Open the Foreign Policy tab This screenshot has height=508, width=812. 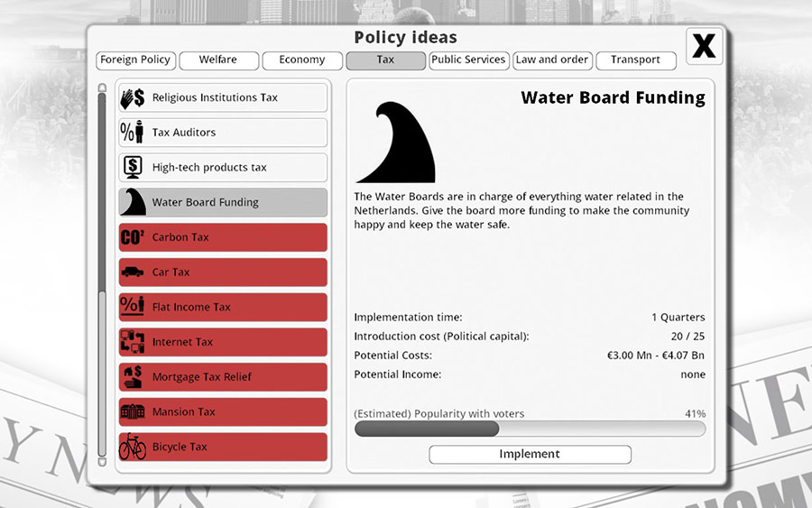point(135,60)
